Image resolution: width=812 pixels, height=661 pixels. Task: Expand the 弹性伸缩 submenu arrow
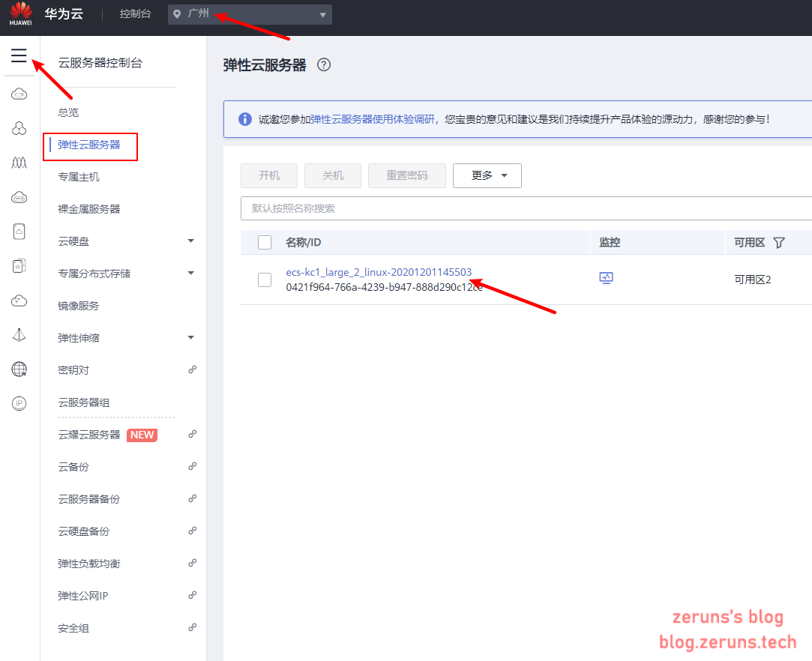(x=190, y=337)
